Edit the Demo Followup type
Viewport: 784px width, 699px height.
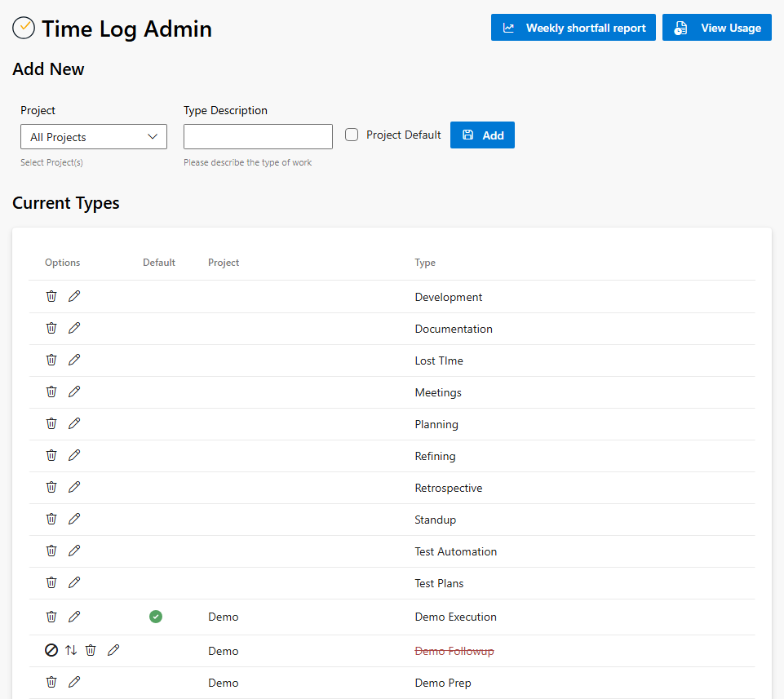point(113,650)
